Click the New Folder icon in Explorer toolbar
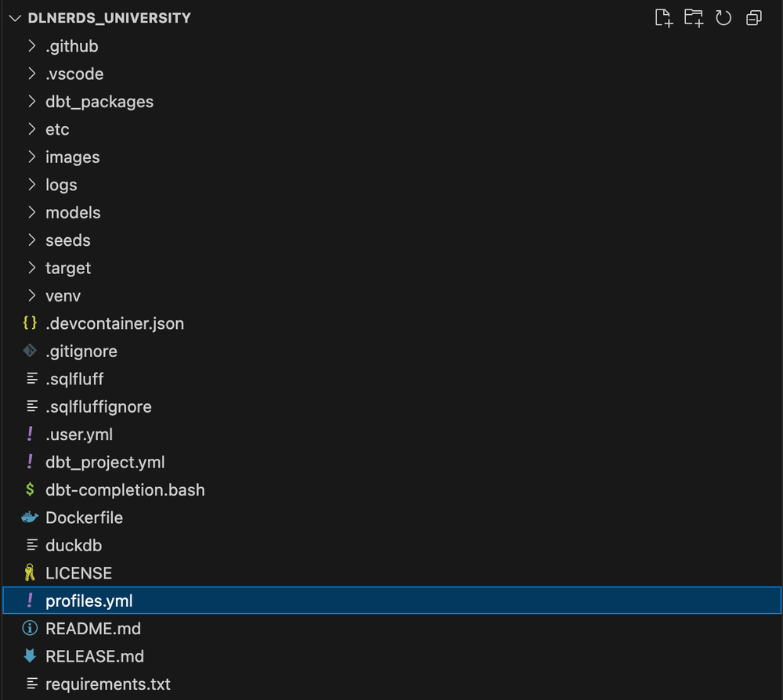This screenshot has height=700, width=783. coord(694,17)
